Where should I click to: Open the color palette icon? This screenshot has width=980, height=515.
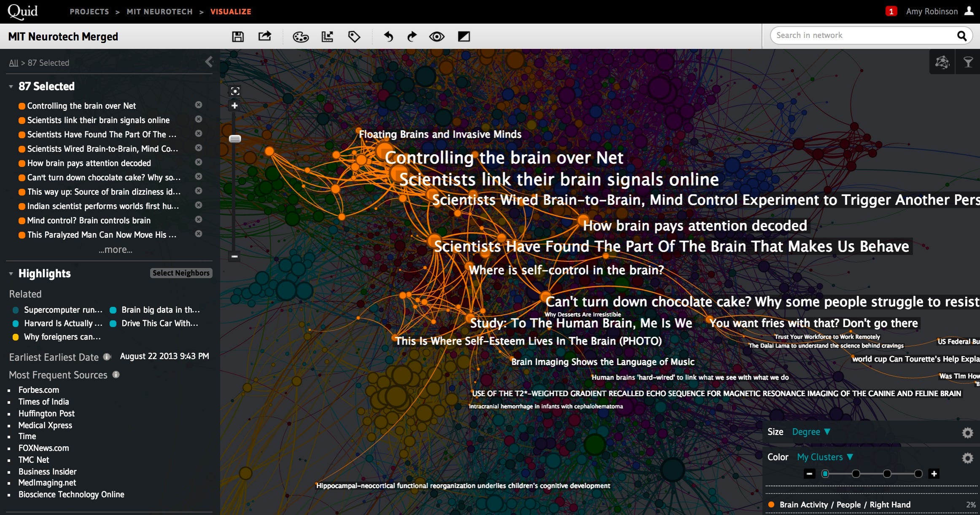click(x=301, y=37)
